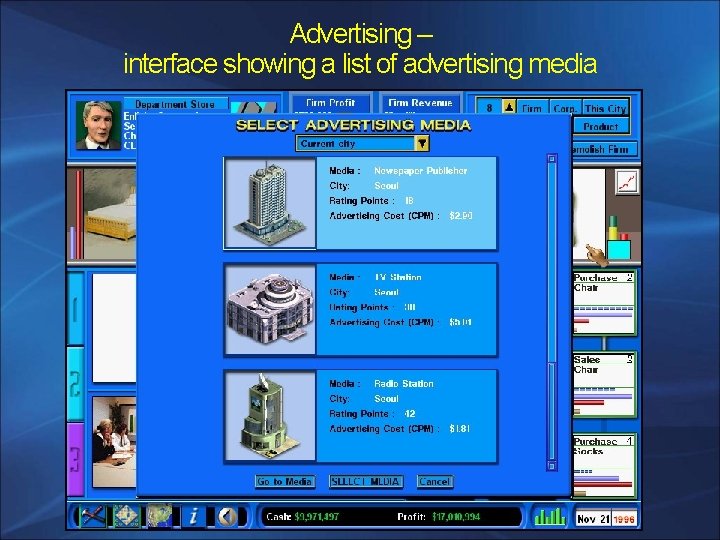Switch to the This City tab
Image resolution: width=720 pixels, height=540 pixels.
click(605, 108)
